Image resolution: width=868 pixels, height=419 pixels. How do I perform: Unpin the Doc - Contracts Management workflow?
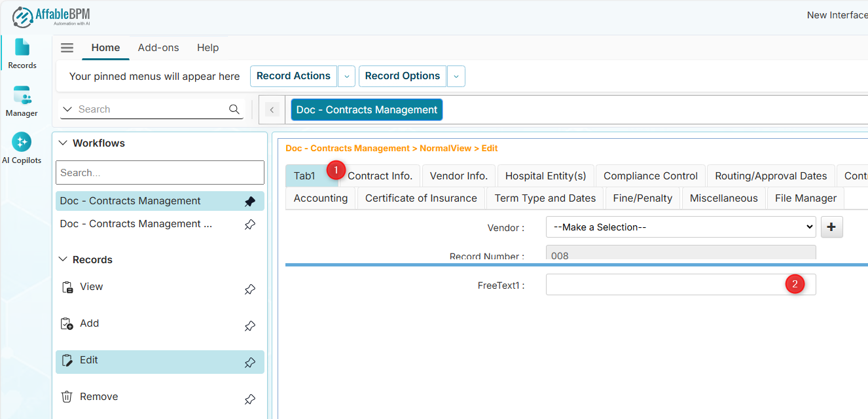(250, 202)
